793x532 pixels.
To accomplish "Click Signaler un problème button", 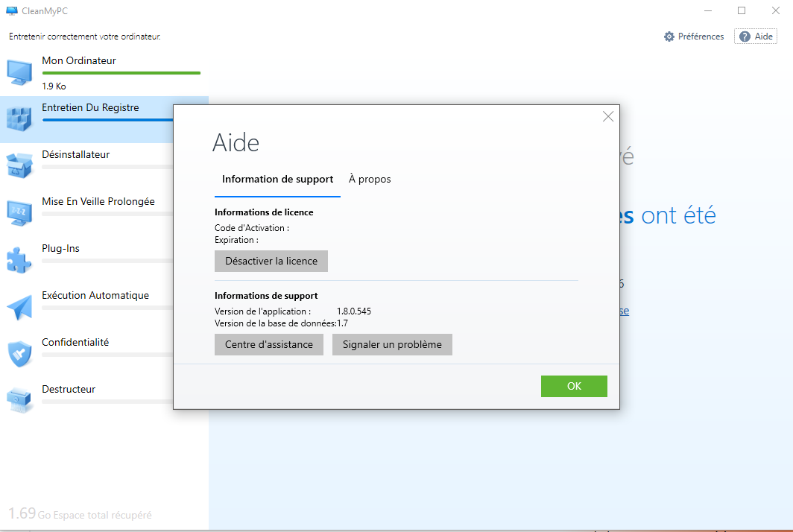I will 392,344.
